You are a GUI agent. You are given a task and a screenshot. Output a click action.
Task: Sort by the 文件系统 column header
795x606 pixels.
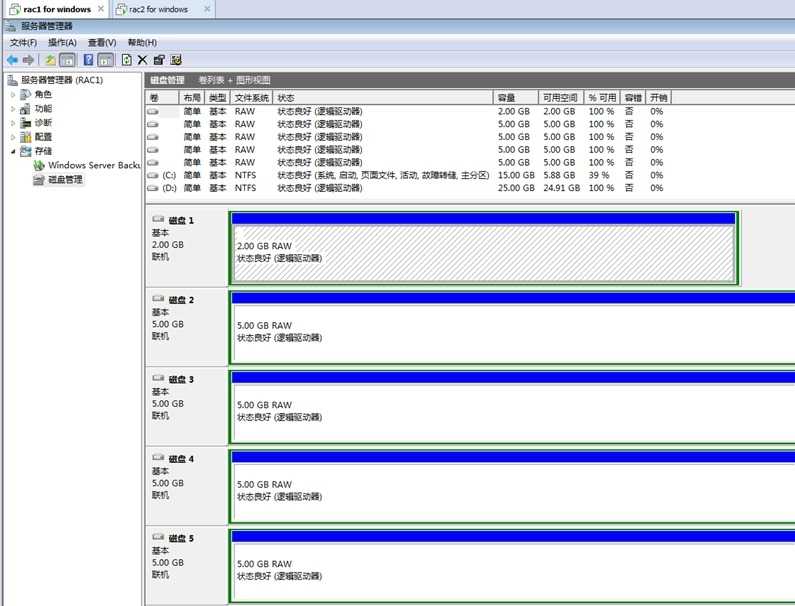(251, 97)
